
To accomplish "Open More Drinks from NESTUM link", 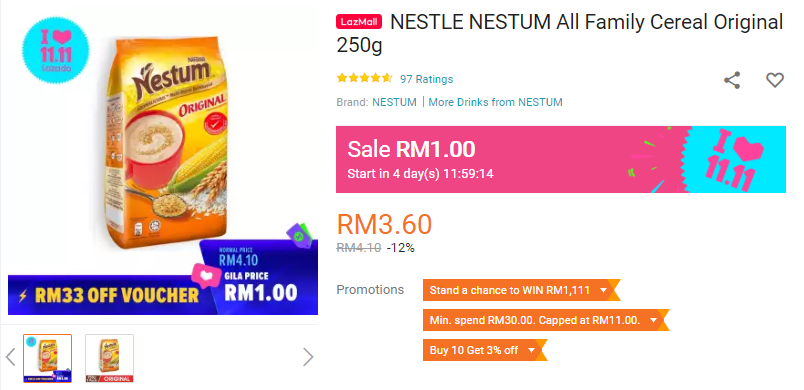I will 495,102.
